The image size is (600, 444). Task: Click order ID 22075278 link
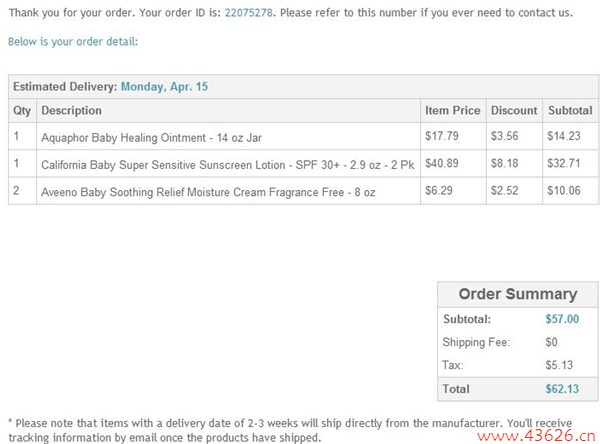(x=248, y=13)
